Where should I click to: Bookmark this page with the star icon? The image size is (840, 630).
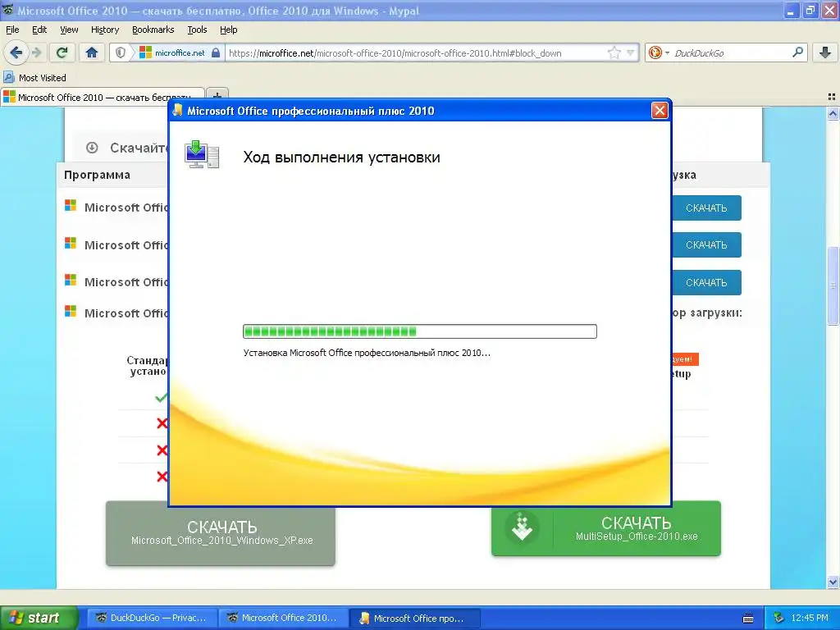pyautogui.click(x=614, y=52)
